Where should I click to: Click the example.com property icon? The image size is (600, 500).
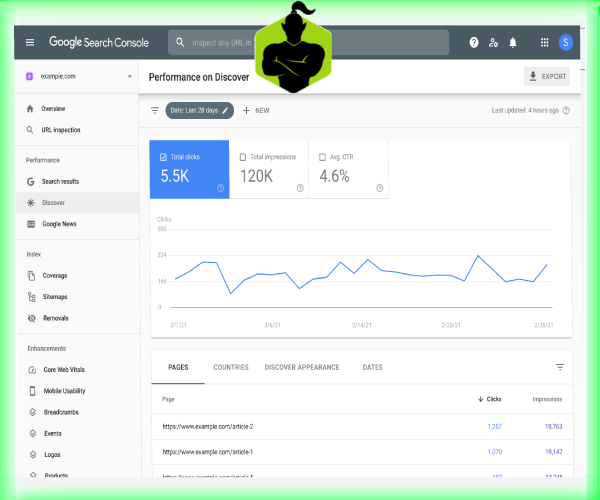coord(29,76)
